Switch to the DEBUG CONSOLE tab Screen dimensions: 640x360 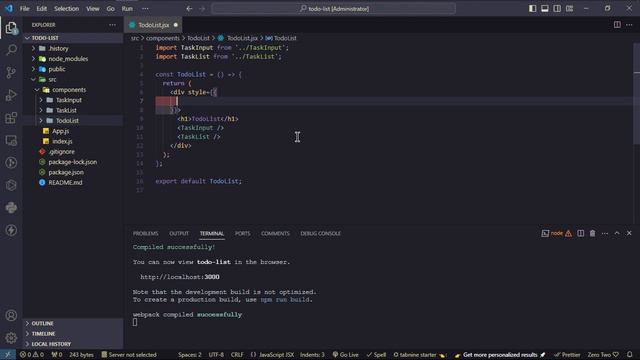click(x=320, y=233)
